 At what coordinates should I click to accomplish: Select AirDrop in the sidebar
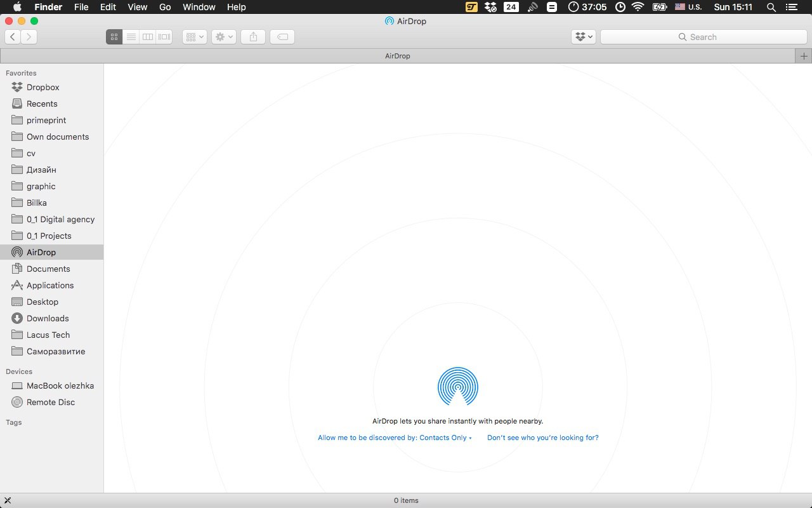click(51, 252)
